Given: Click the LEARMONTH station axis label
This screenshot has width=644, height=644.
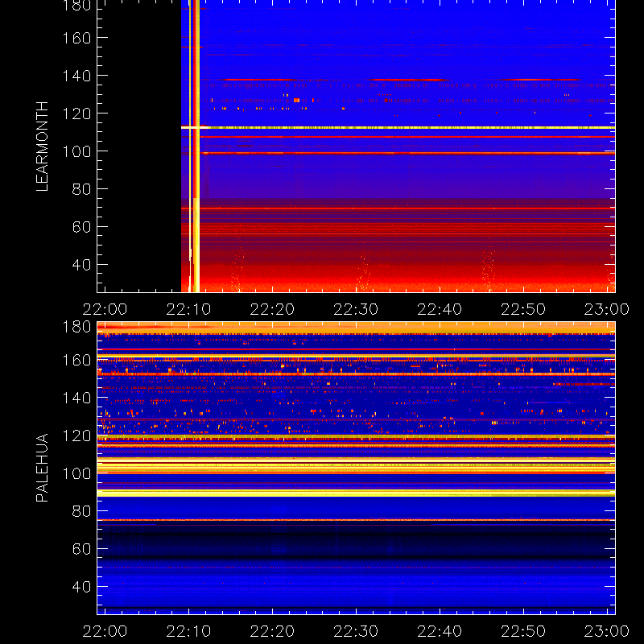Looking at the screenshot, I should coord(42,147).
